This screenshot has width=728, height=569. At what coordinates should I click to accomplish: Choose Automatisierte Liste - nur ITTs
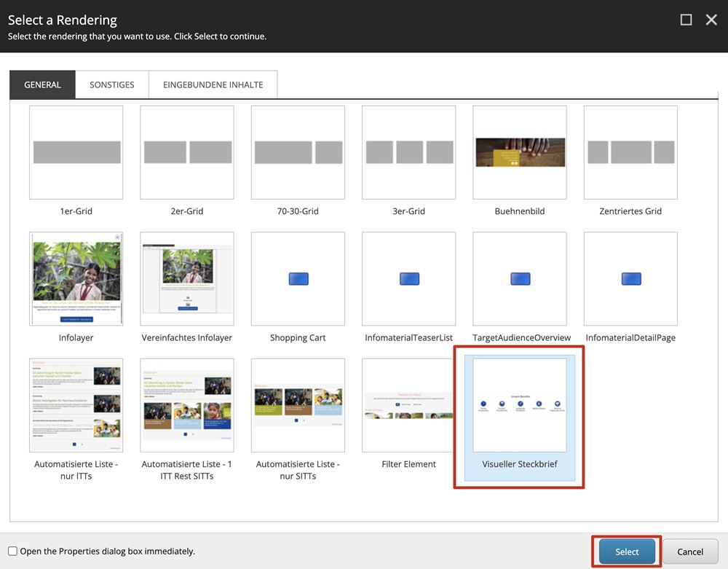click(x=76, y=405)
